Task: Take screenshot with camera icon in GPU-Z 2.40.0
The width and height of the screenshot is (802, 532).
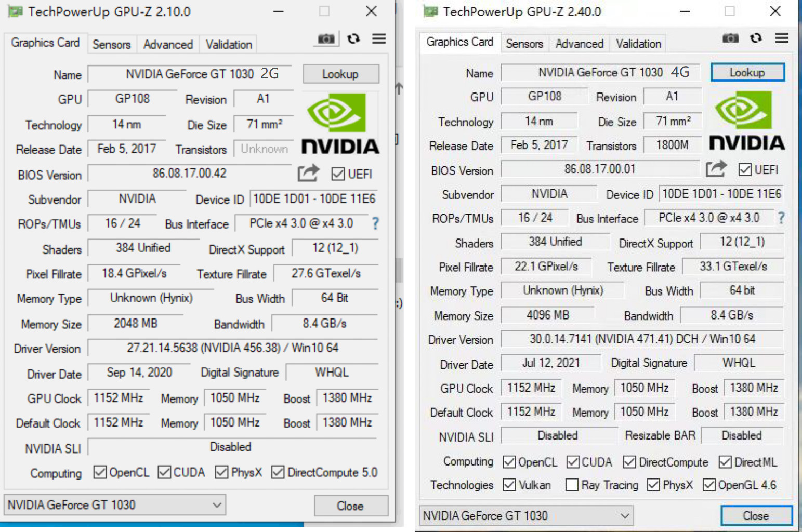Action: 730,38
